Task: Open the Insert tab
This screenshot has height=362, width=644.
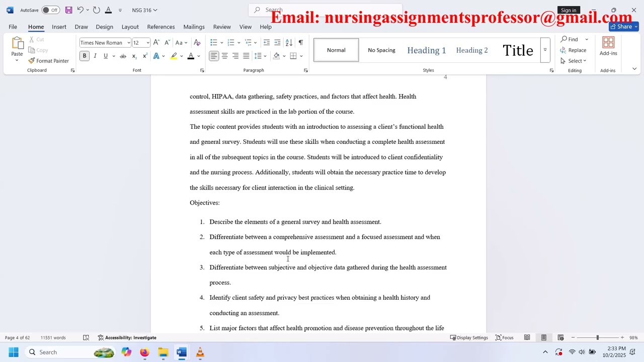Action: coord(59,27)
